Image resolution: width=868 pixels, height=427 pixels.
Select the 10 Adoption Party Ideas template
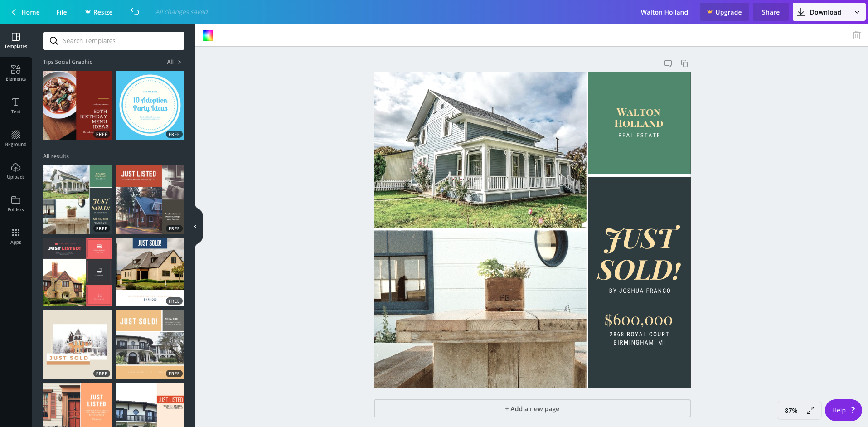150,105
